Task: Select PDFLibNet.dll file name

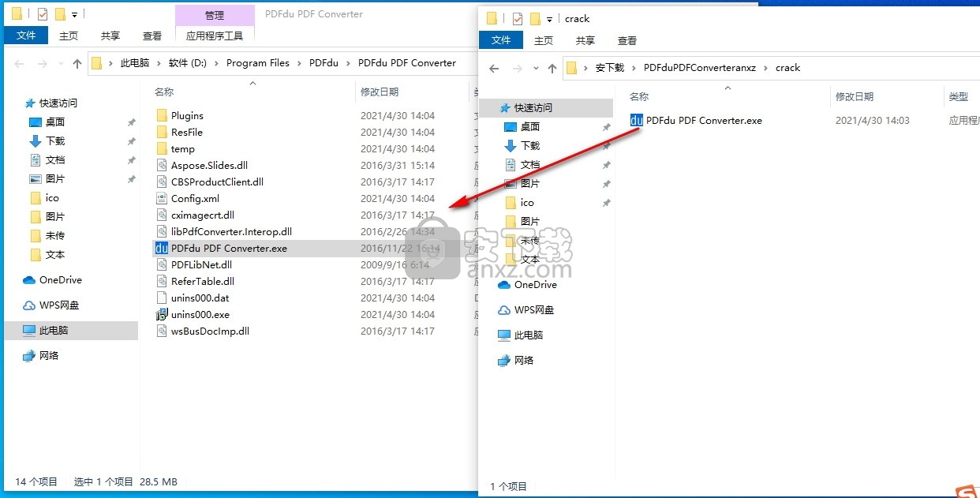Action: 201,264
